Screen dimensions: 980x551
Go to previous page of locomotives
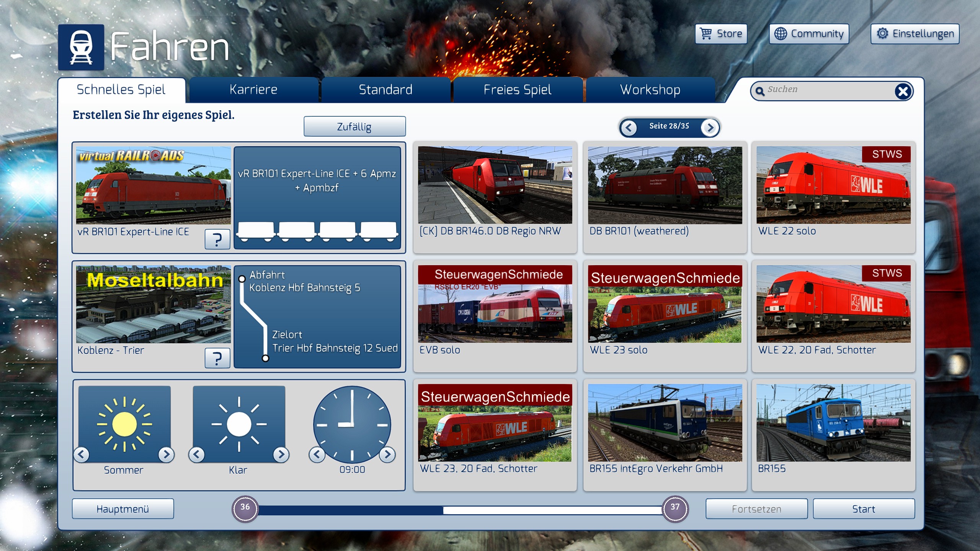click(629, 127)
